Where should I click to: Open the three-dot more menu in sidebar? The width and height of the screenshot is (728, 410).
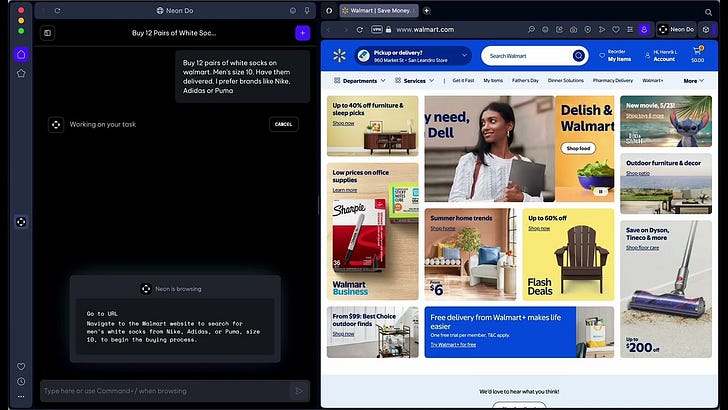[21, 397]
